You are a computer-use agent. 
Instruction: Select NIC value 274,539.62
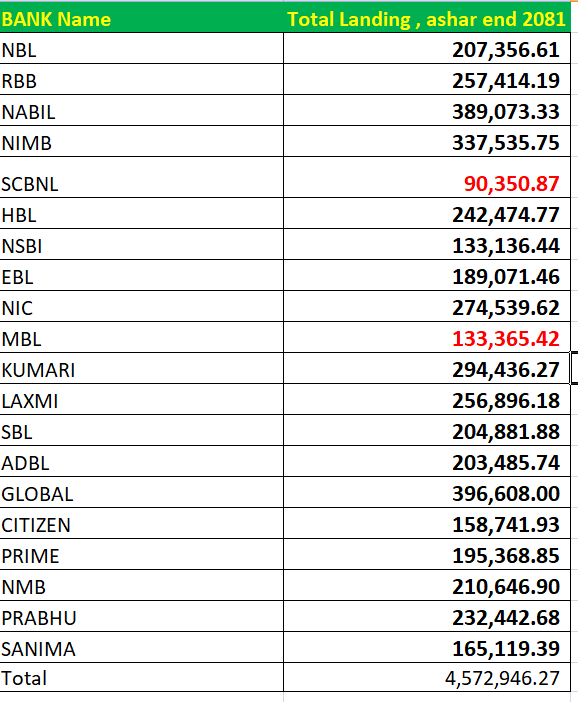(x=427, y=306)
